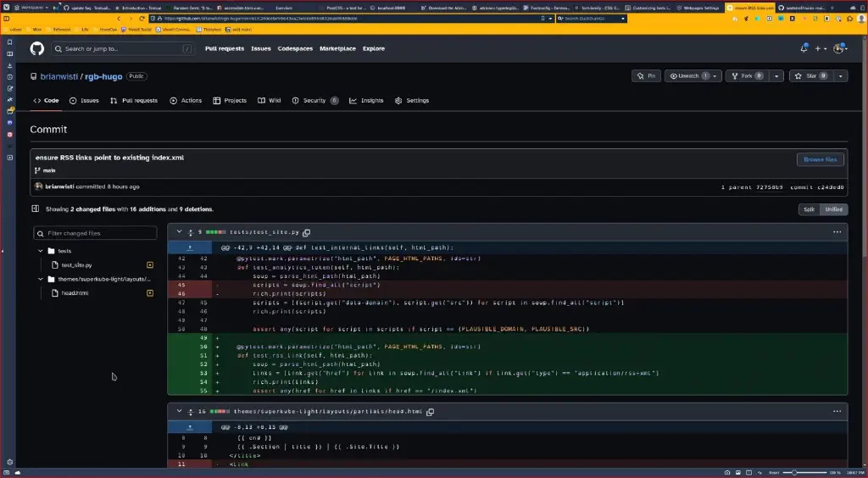The height and width of the screenshot is (478, 868).
Task: Open the Wiki tab
Action: point(269,101)
